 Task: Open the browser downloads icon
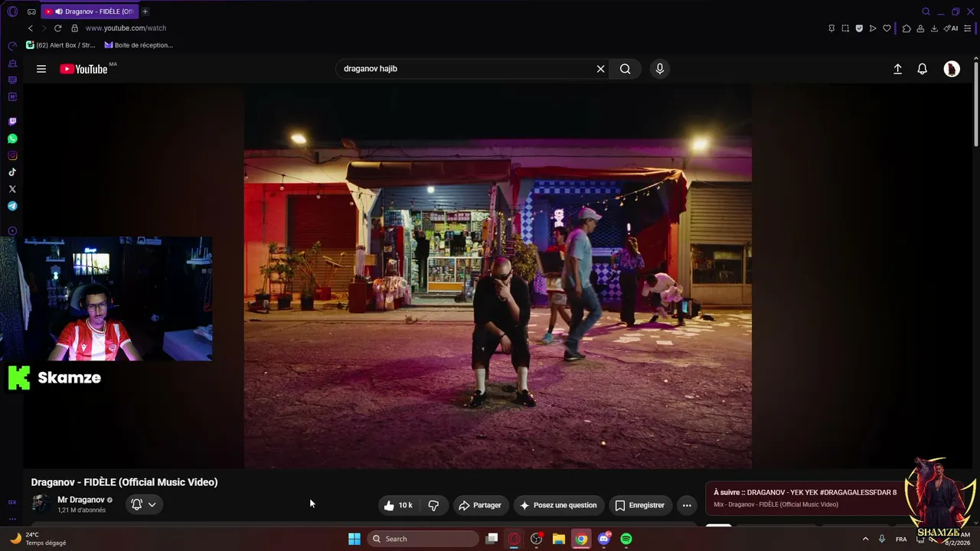click(934, 28)
